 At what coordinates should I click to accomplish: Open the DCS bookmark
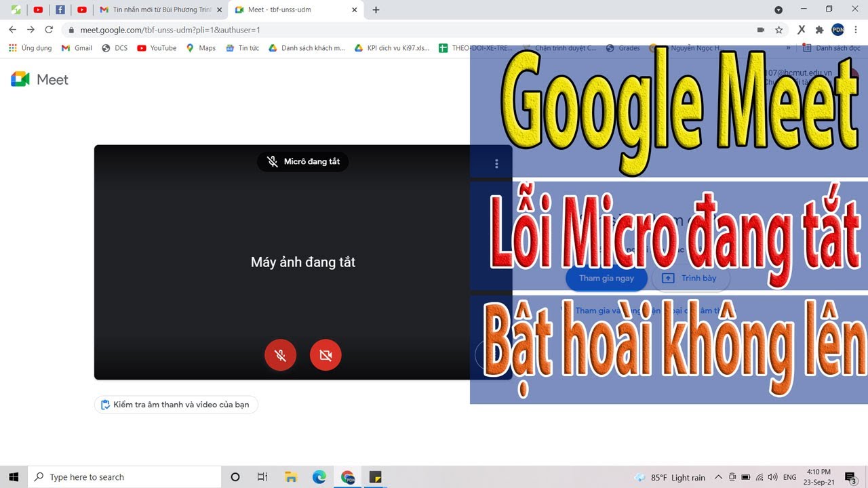115,48
